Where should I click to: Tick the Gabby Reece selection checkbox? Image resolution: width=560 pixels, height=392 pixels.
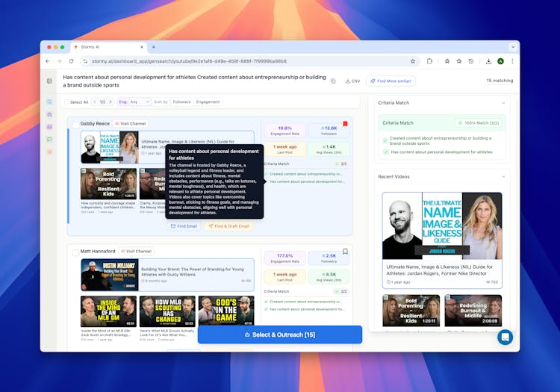coord(75,123)
